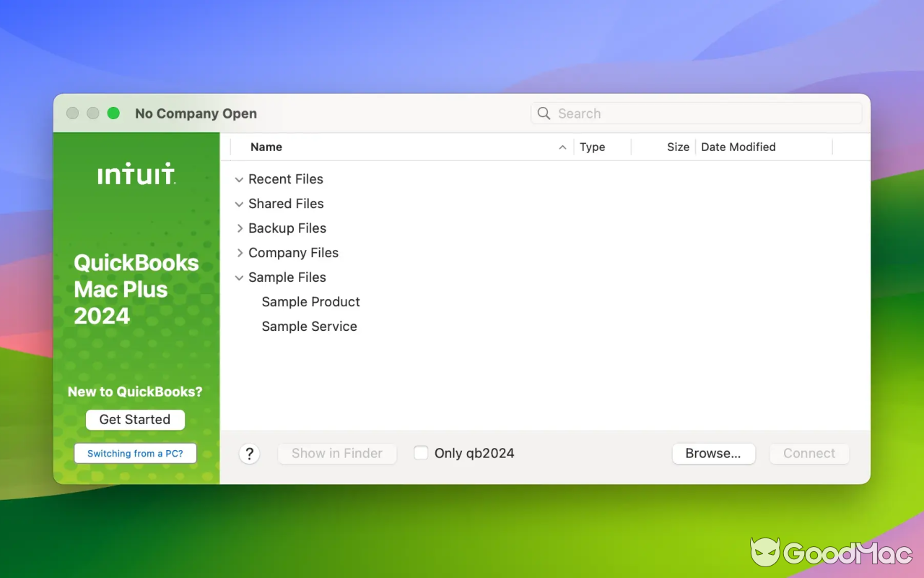Select the Sample Product file
Viewport: 924px width, 578px height.
tap(310, 302)
